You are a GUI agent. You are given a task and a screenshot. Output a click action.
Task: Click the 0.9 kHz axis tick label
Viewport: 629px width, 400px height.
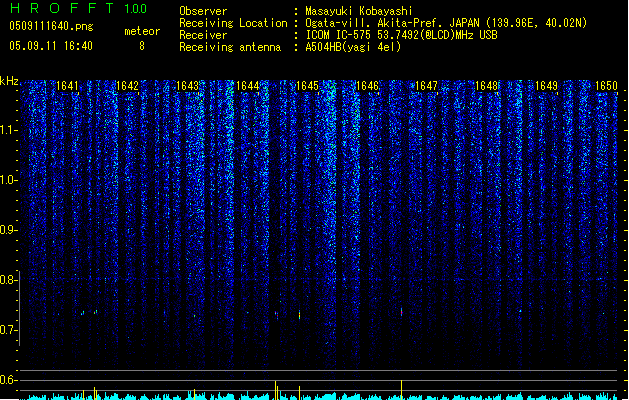[x=8, y=230]
